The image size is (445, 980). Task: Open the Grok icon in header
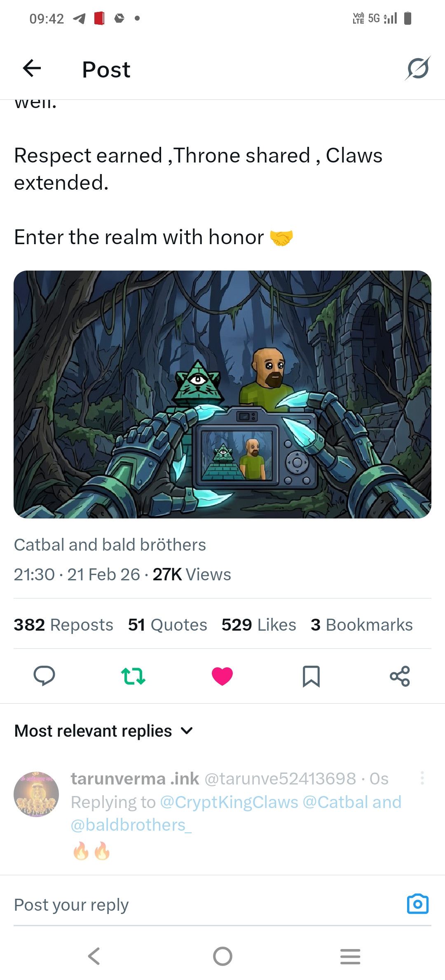point(417,68)
